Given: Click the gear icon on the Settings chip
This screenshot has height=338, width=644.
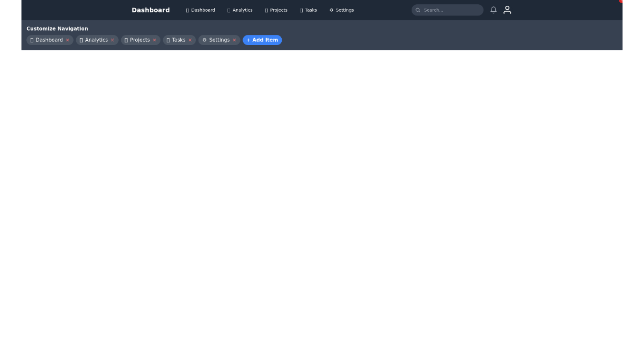Looking at the screenshot, I should 204,40.
